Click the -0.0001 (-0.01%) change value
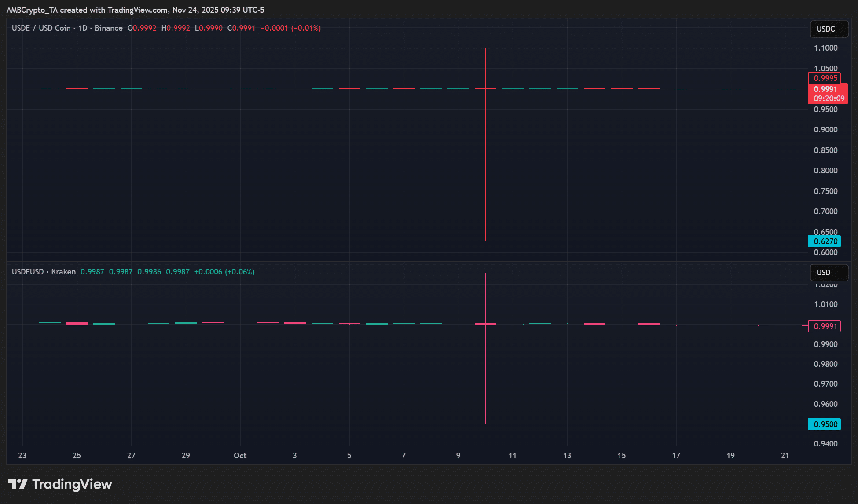Image resolution: width=858 pixels, height=504 pixels. click(290, 28)
